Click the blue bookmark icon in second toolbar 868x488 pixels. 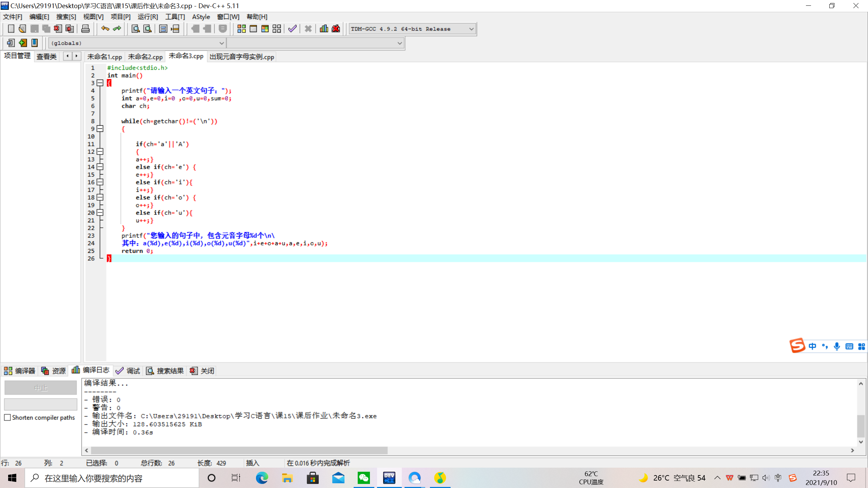[35, 43]
